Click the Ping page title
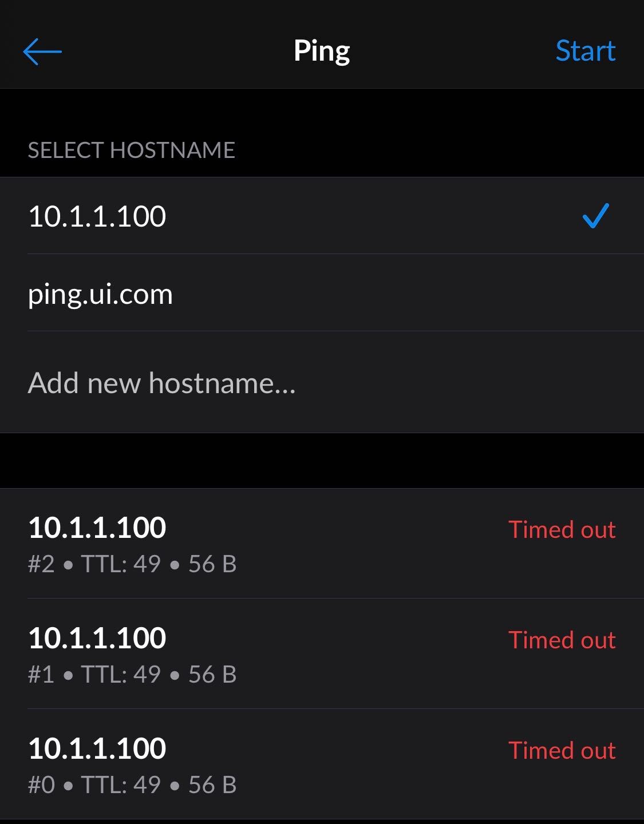 (x=322, y=51)
